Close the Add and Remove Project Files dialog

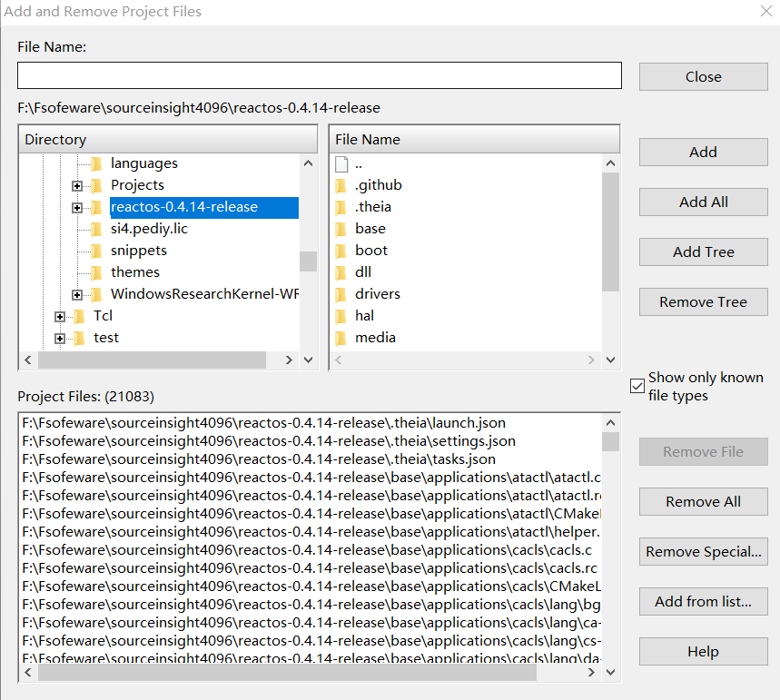click(766, 11)
